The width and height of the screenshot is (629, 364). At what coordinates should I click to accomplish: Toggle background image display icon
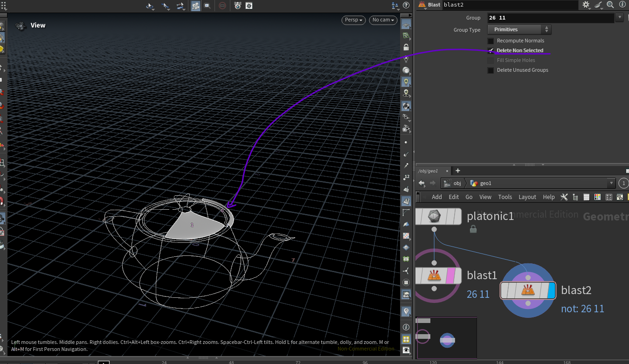coord(406,295)
